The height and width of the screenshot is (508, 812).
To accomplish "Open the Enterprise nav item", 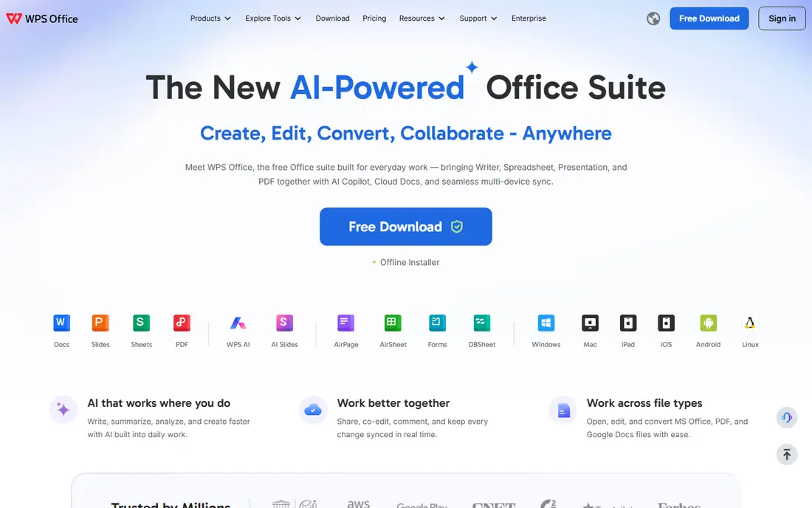I will click(x=529, y=18).
